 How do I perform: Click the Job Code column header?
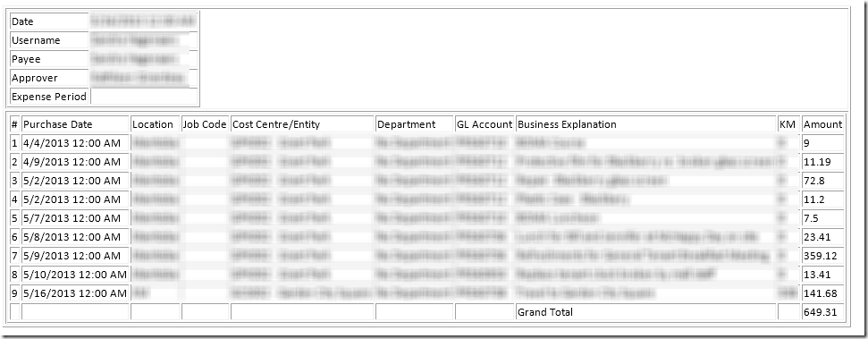point(205,124)
